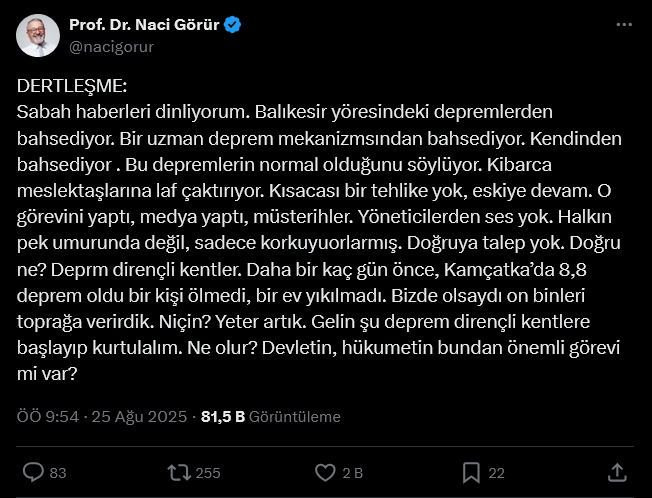The width and height of the screenshot is (652, 498).
Task: Open the reply icon to comment
Action: click(x=33, y=472)
